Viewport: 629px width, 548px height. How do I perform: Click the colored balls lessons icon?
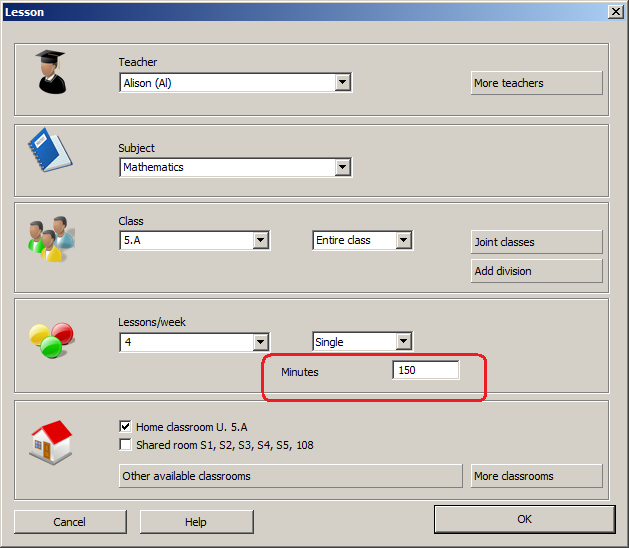(x=49, y=340)
